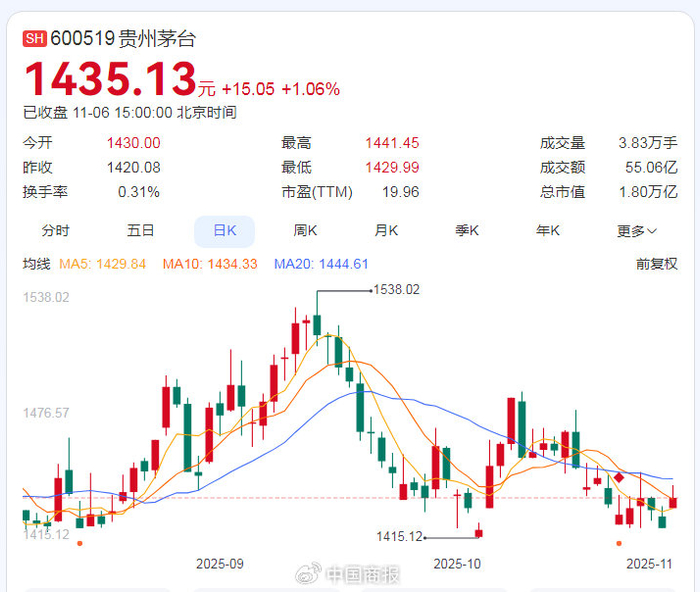The height and width of the screenshot is (592, 700).
Task: Click the chart high marker label 1538.02
Action: click(396, 290)
